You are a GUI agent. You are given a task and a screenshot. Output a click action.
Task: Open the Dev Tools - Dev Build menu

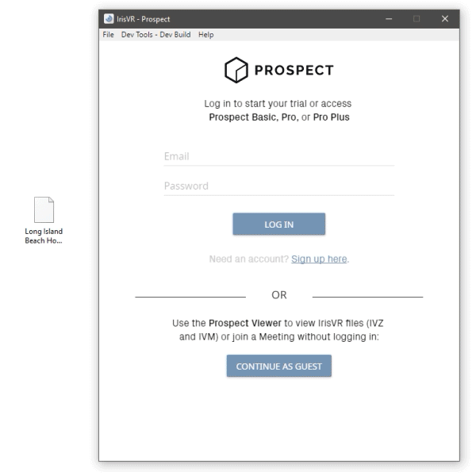point(156,35)
